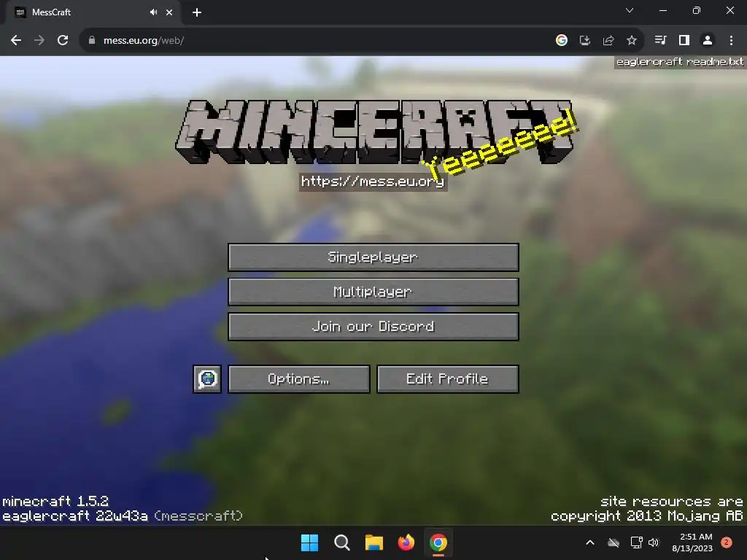Open the Options menu
747x560 pixels.
[x=298, y=379]
